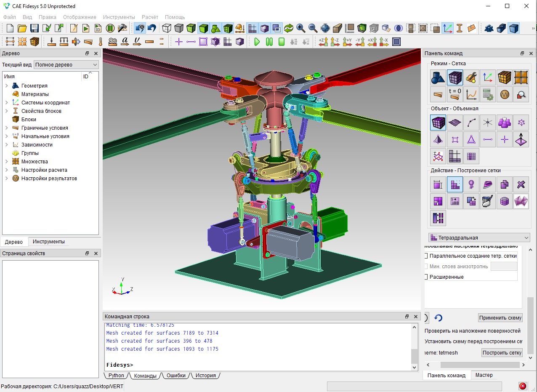Screen dimensions: 537x392
Task: Click the delete mesh X icon
Action: (x=521, y=184)
